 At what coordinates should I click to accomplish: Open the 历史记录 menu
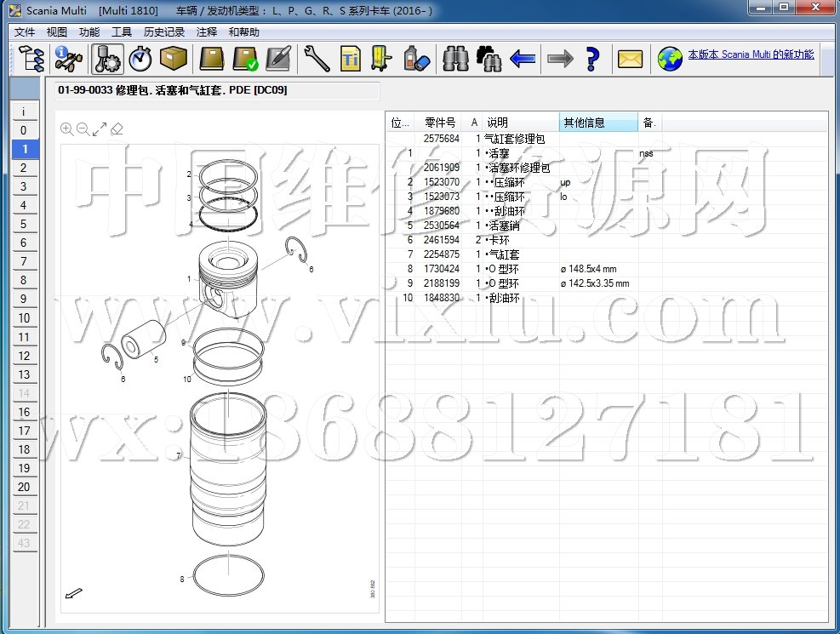[164, 32]
